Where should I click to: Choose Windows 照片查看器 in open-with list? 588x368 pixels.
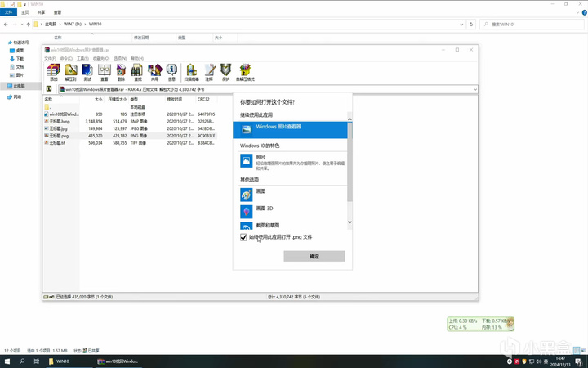(290, 129)
